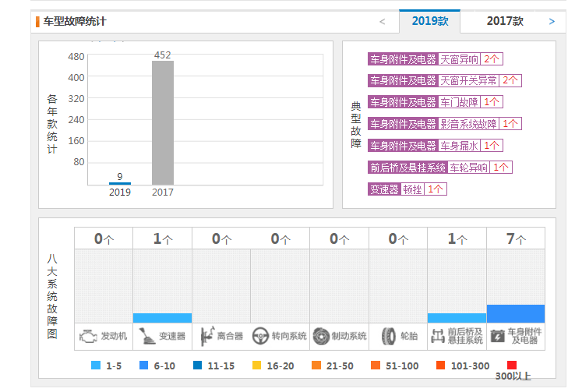Viewport: 568px width, 392px height.
Task: Click the 1个 count above 前后桥及悬挂系统
Action: (457, 238)
